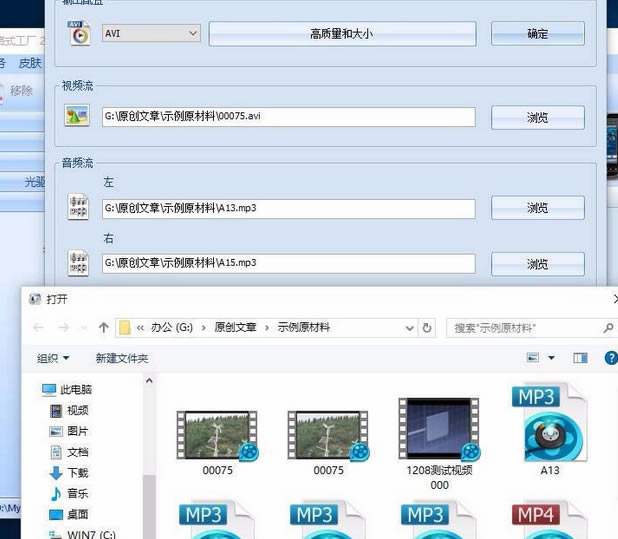Browse for the video stream file
Image resolution: width=618 pixels, height=539 pixels.
pyautogui.click(x=538, y=117)
